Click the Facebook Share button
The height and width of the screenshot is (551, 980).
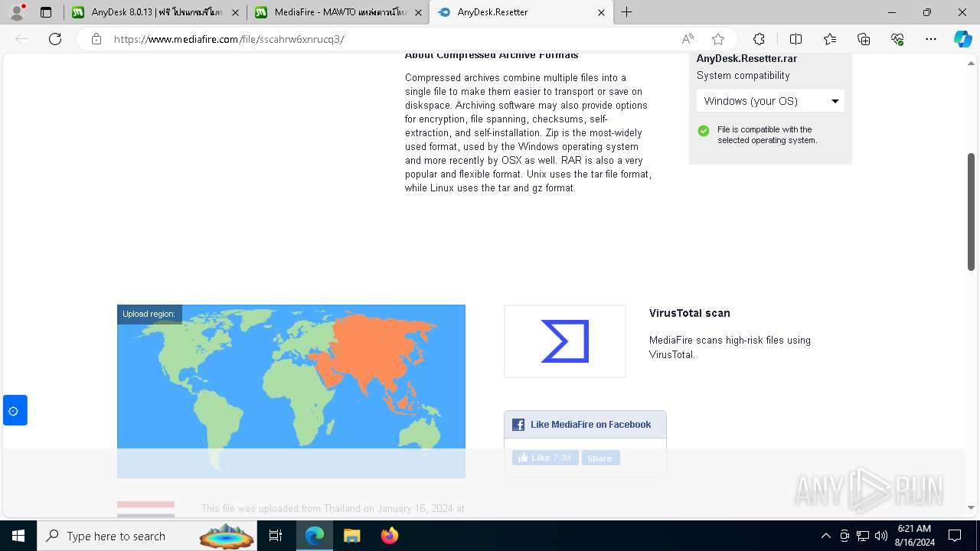(600, 458)
